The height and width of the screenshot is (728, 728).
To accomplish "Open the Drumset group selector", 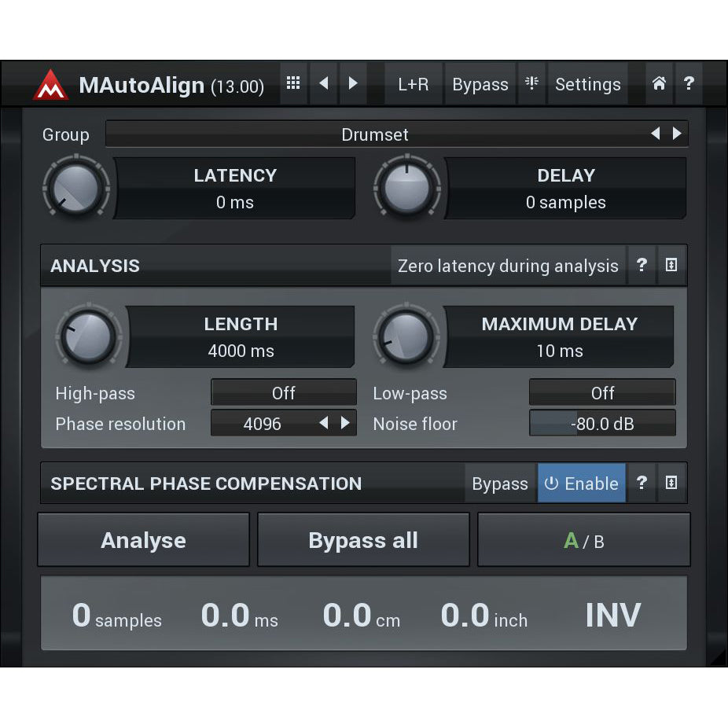I will (375, 134).
